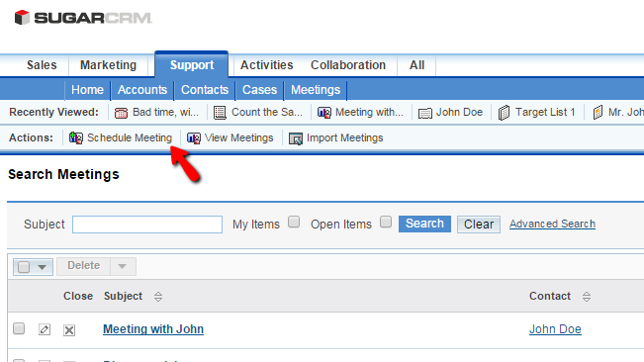Open the Delete button dropdown arrow

pos(123,266)
